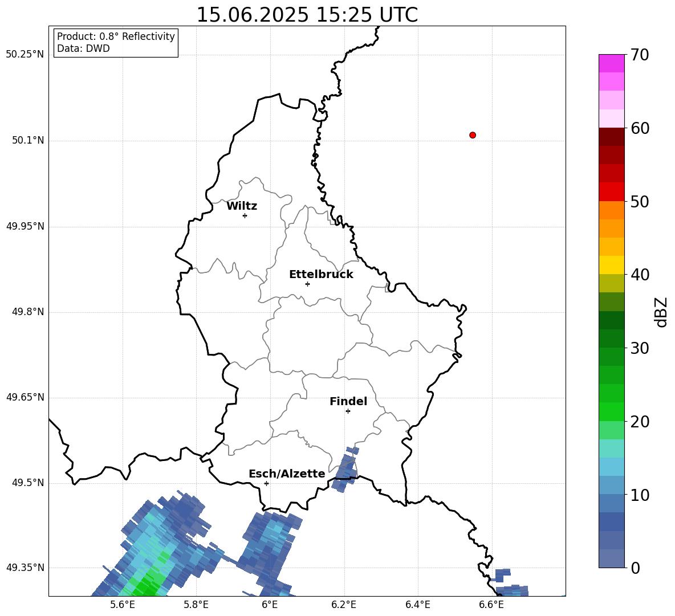Click the light blue colorbar segment above 10
This screenshot has width=675, height=616.
point(612,485)
